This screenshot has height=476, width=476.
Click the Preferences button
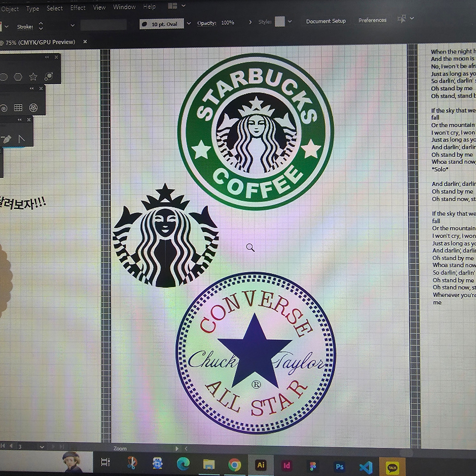[372, 20]
